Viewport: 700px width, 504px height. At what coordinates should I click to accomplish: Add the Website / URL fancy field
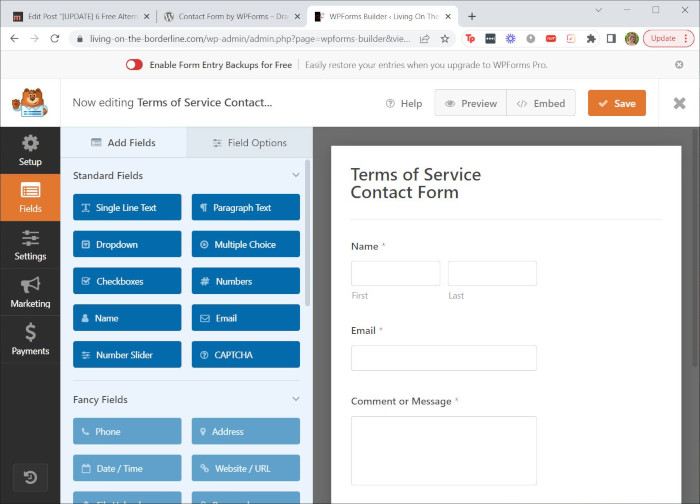click(x=246, y=468)
